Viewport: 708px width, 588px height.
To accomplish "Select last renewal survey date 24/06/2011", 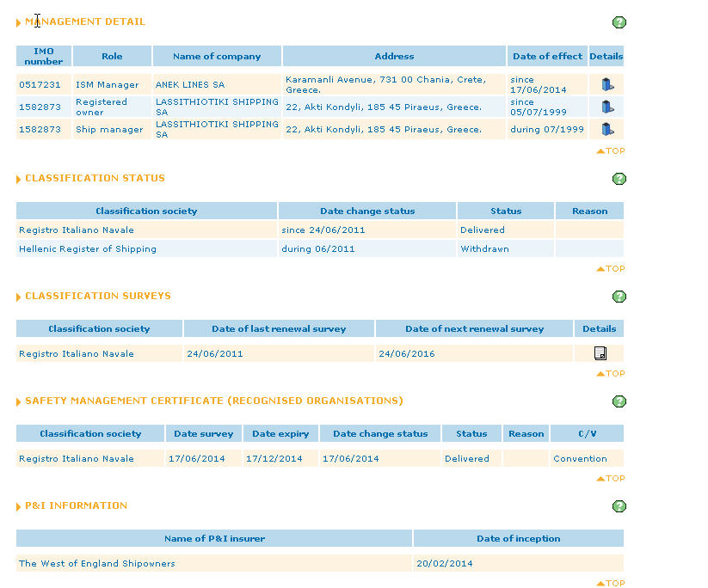I will pyautogui.click(x=215, y=353).
